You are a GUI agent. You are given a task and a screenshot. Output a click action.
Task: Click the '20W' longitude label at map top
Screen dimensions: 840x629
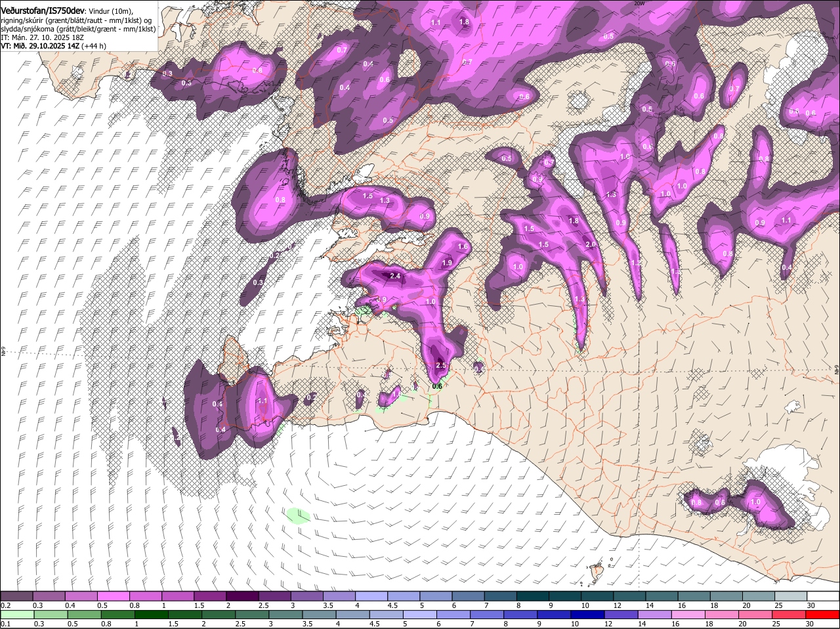click(639, 3)
